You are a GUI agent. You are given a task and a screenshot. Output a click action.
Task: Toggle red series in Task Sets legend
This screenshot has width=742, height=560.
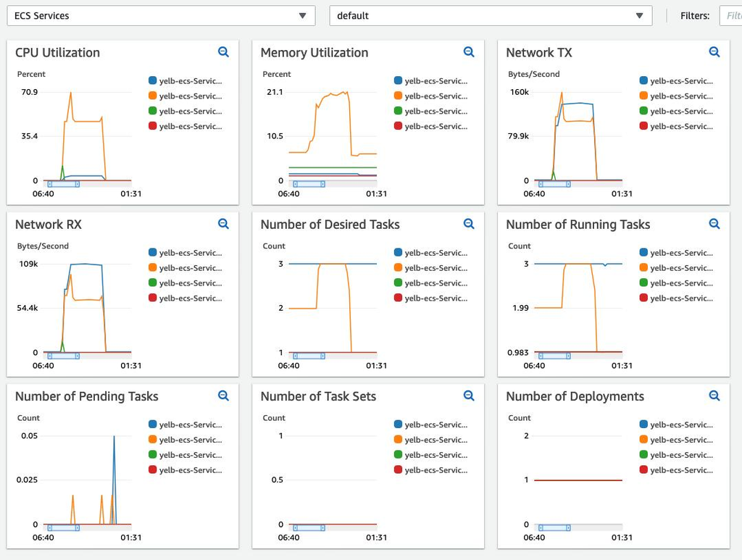[x=430, y=469]
